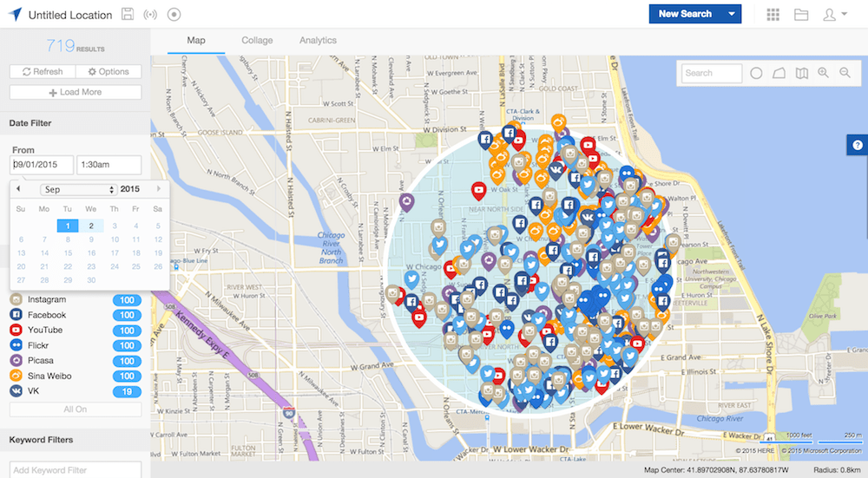Click the live broadcast signal icon
Screen dimensions: 868x478
[x=150, y=15]
